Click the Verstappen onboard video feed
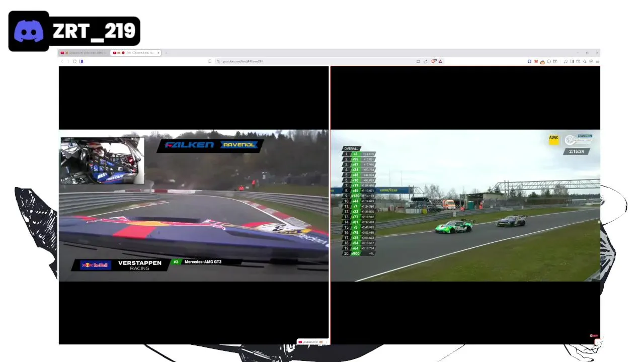 pos(194,205)
